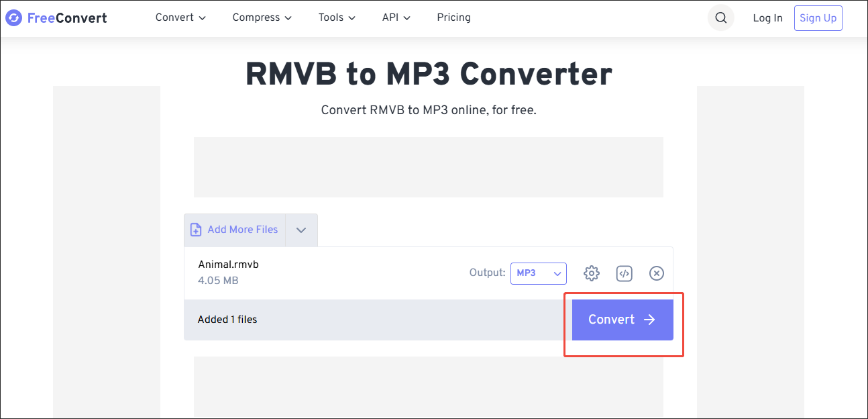Select the Animal.rmvb file name
Image resolution: width=868 pixels, height=419 pixels.
tap(227, 264)
